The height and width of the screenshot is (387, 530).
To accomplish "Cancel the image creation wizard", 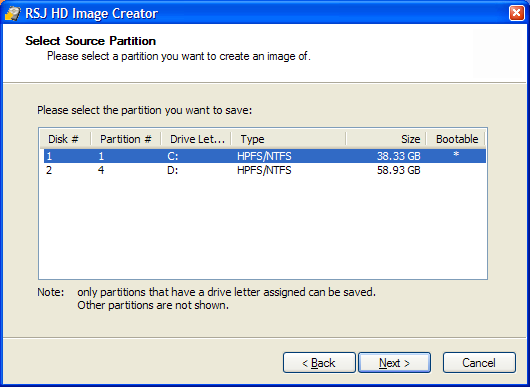I will coord(479,363).
